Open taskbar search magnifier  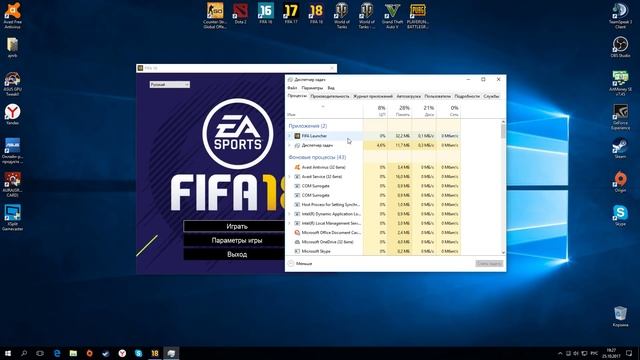24,353
